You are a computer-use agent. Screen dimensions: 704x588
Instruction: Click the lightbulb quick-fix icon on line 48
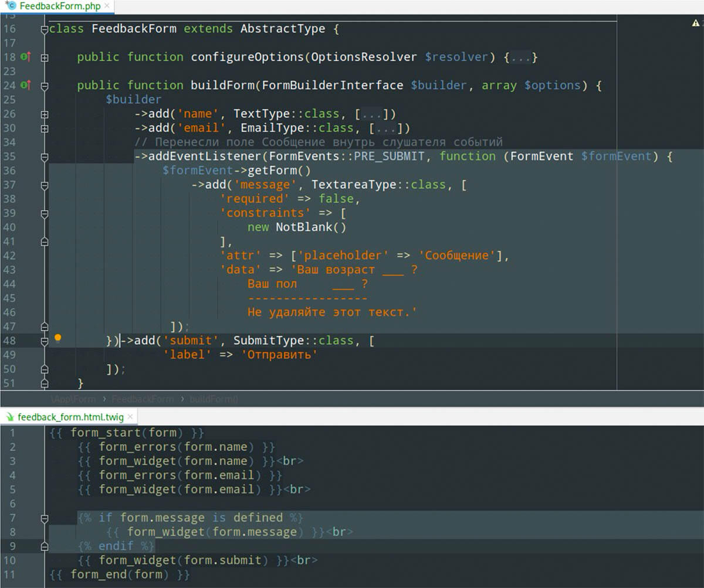(x=57, y=338)
